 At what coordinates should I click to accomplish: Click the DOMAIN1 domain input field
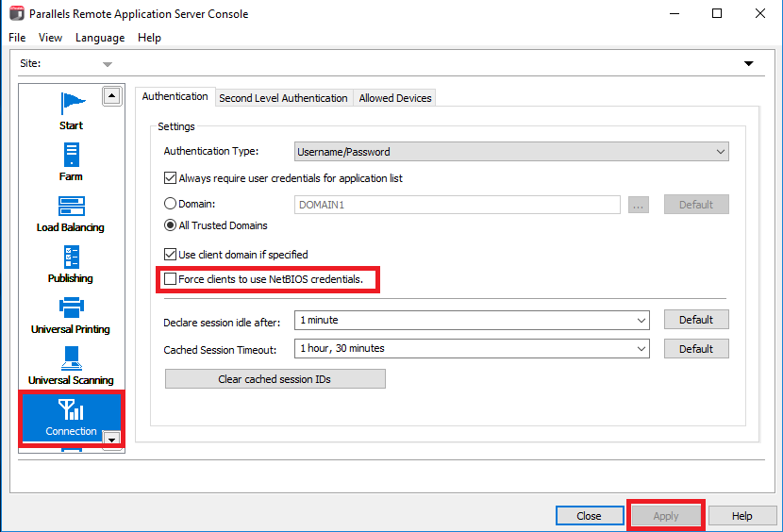click(x=457, y=205)
